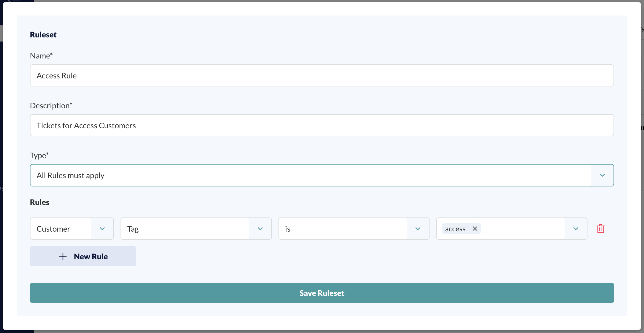Image resolution: width=644 pixels, height=333 pixels.
Task: Delete the Customer Tag rule via trash icon
Action: 600,229
